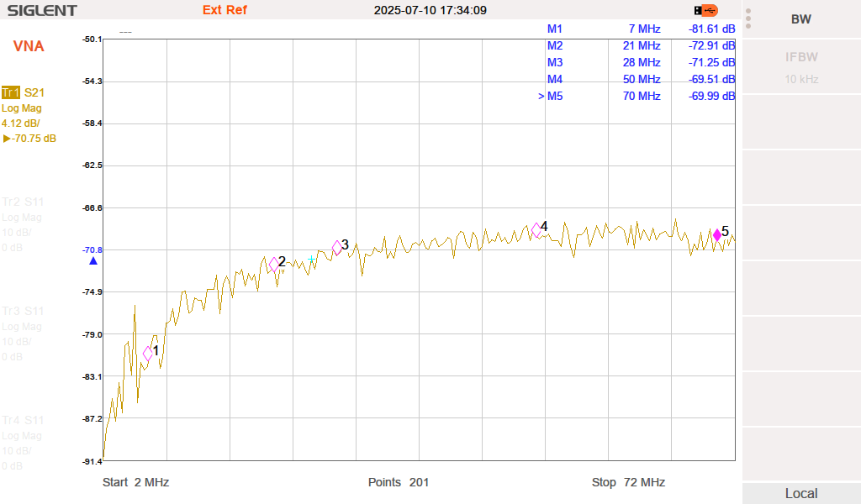Enable trace Tr4 S11

[x=23, y=420]
